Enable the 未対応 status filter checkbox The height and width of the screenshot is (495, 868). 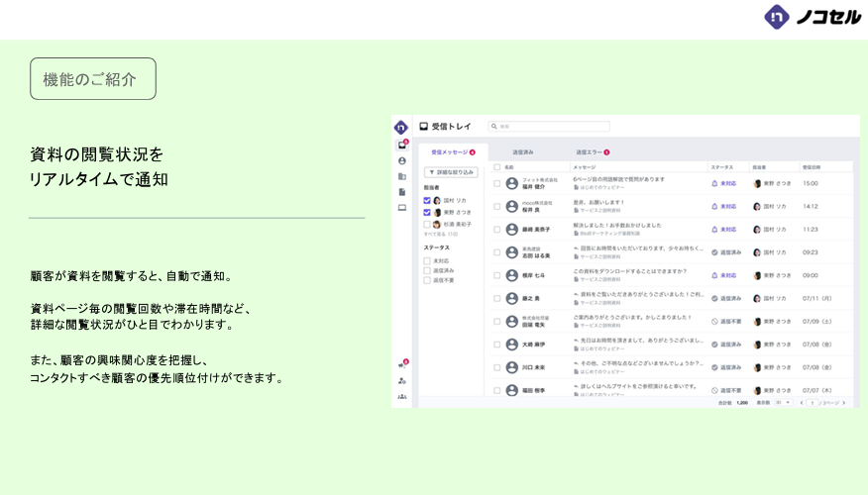coord(427,260)
